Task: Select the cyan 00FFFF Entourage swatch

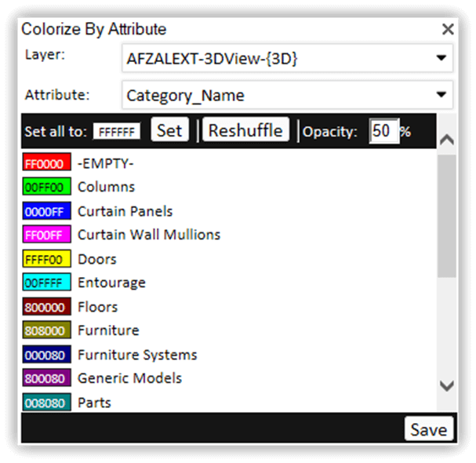Action: tap(47, 283)
